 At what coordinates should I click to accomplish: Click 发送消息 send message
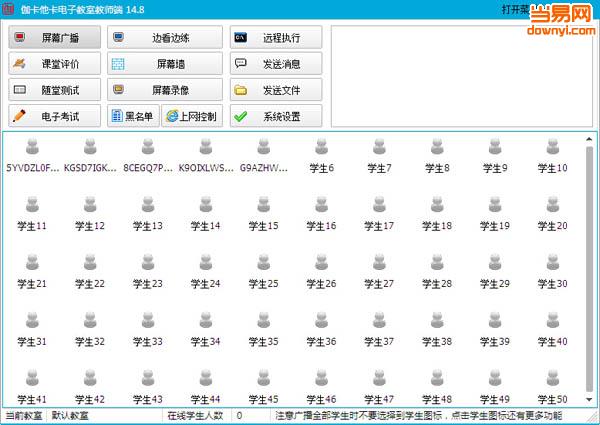coord(276,64)
